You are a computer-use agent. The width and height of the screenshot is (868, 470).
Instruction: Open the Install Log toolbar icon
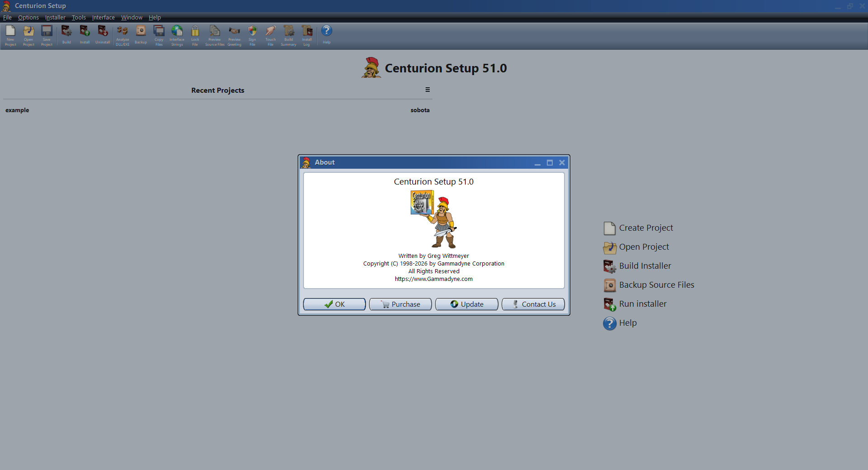[307, 35]
